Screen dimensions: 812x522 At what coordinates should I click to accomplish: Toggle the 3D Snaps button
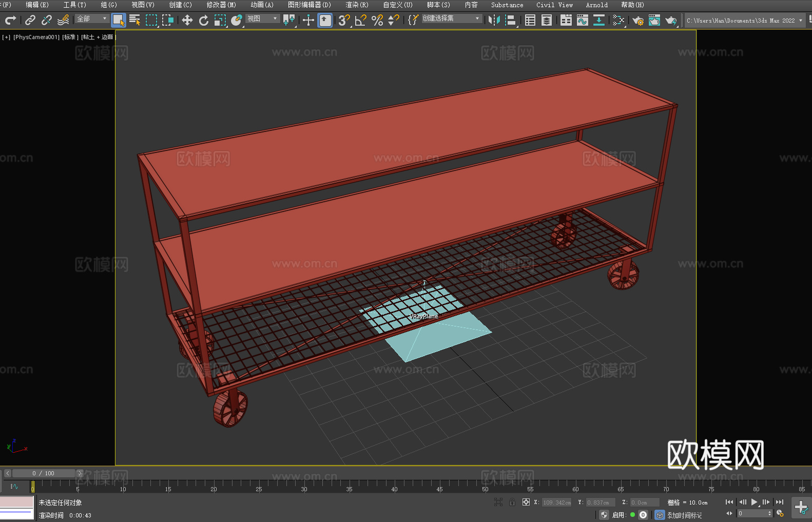[343, 20]
